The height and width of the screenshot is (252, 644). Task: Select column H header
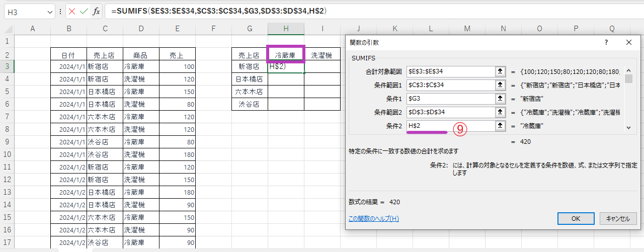[286, 29]
